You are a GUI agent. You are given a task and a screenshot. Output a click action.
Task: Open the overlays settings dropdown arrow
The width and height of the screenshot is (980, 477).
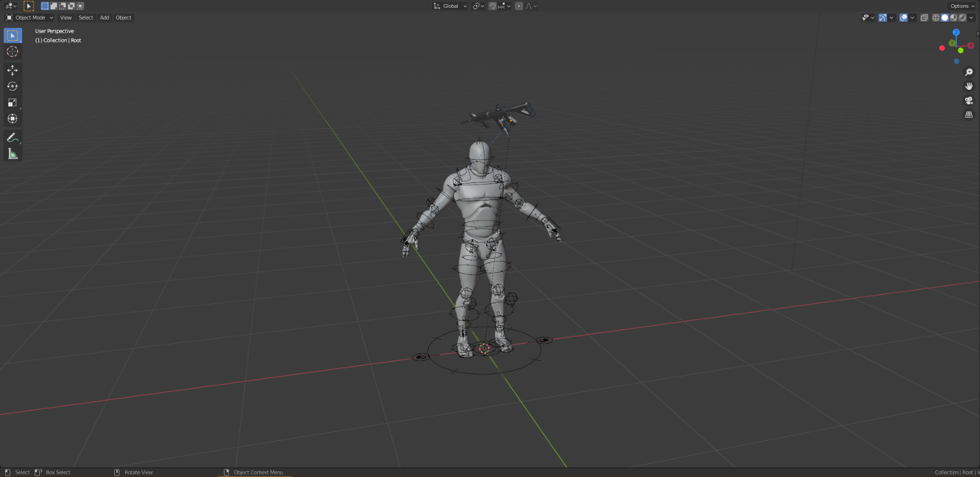tap(912, 17)
